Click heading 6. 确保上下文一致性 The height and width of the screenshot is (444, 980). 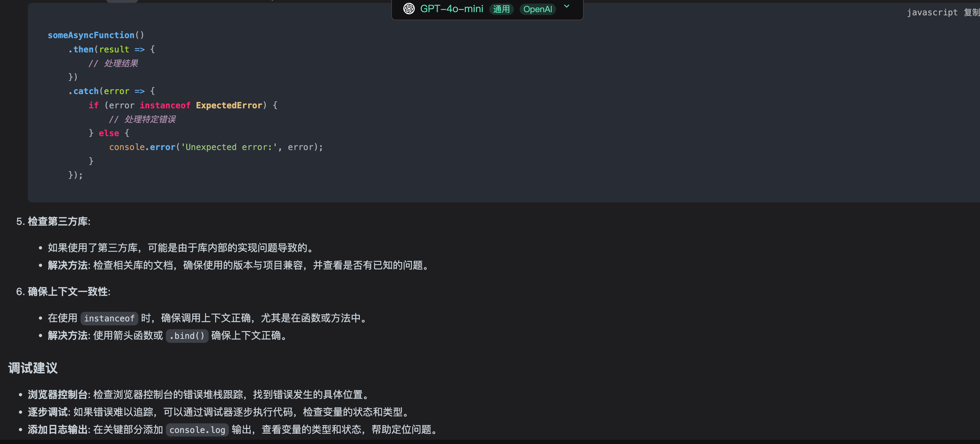click(63, 291)
